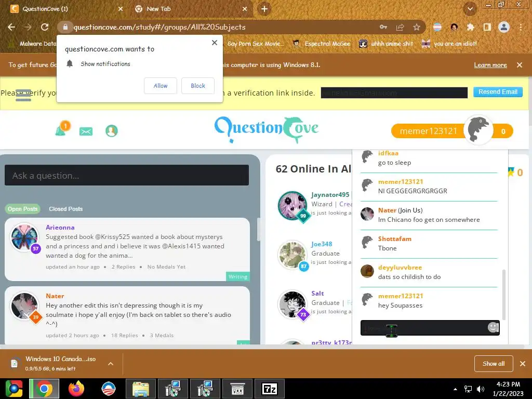532x399 pixels.
Task: Click the network tray icon
Action: 468,389
